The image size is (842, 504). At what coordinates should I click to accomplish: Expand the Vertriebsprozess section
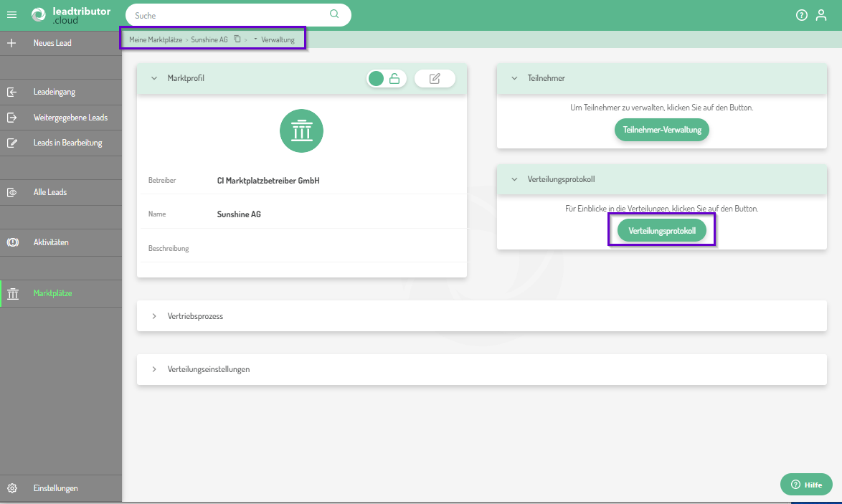coord(153,316)
